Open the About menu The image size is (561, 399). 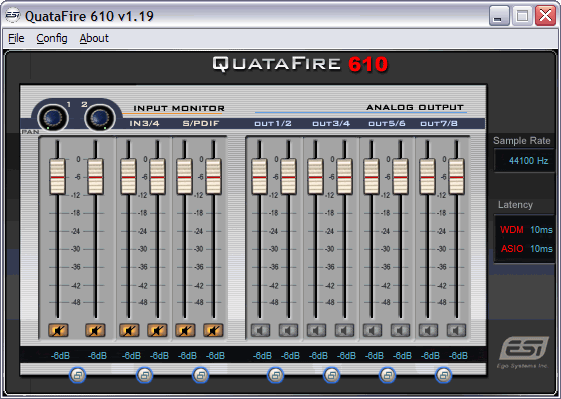pyautogui.click(x=94, y=38)
